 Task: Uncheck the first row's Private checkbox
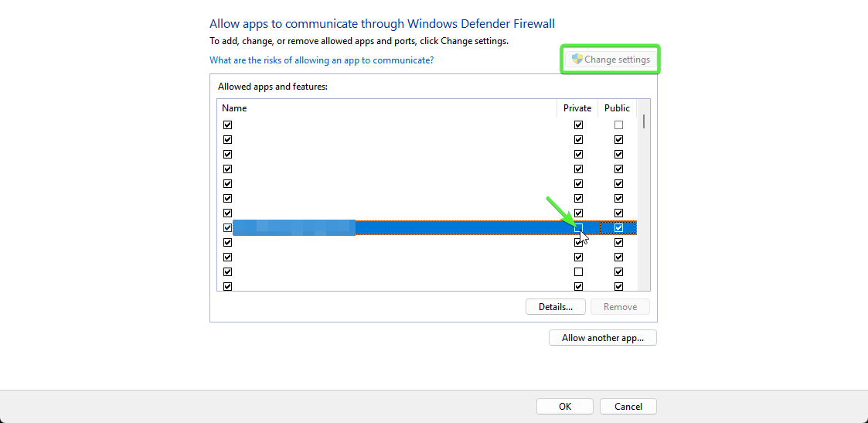578,125
